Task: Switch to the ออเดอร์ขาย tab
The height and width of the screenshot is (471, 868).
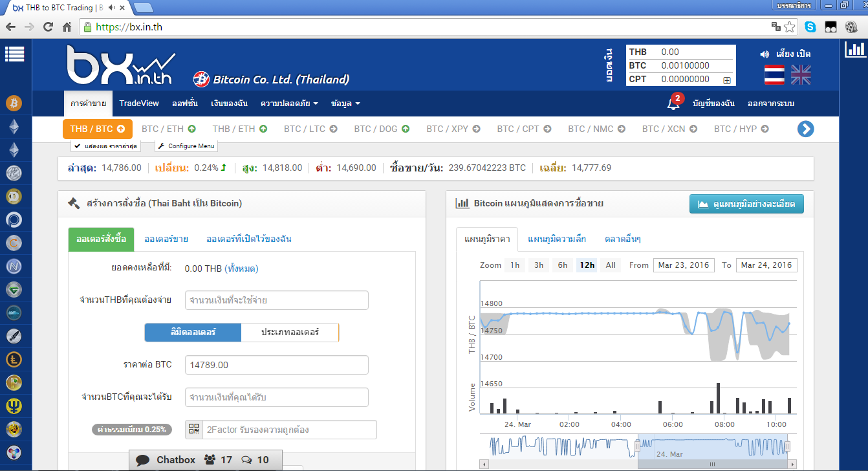Action: (166, 239)
